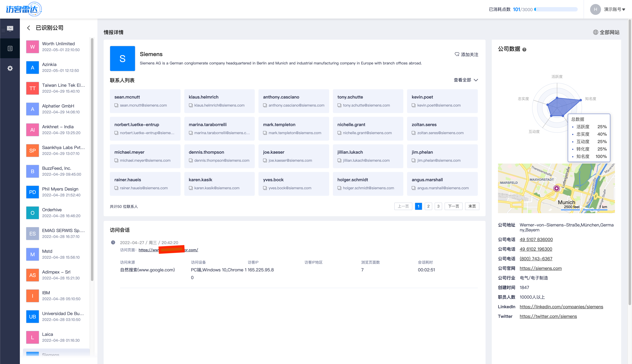The width and height of the screenshot is (632, 364).
Task: Open the dashboard monitor sidebar icon
Action: (10, 29)
